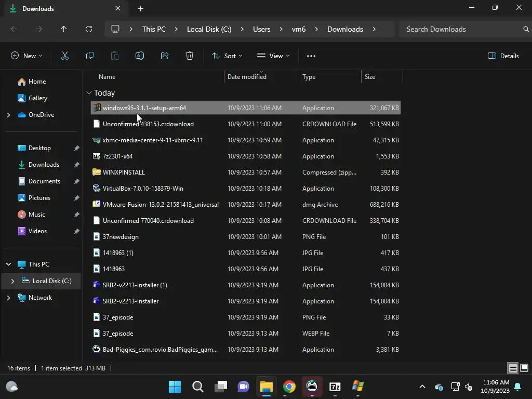Expand chevron after Downloads in breadcrumb

pos(374,29)
